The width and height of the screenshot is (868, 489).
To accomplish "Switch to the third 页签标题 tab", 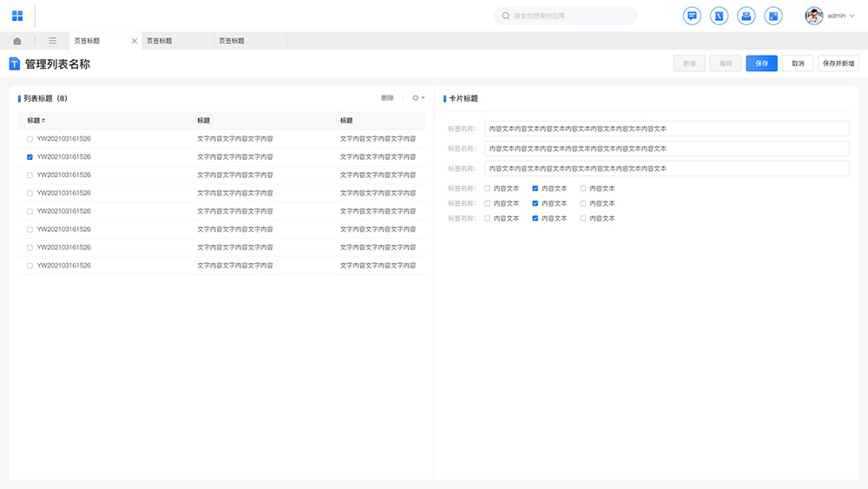I will point(232,41).
